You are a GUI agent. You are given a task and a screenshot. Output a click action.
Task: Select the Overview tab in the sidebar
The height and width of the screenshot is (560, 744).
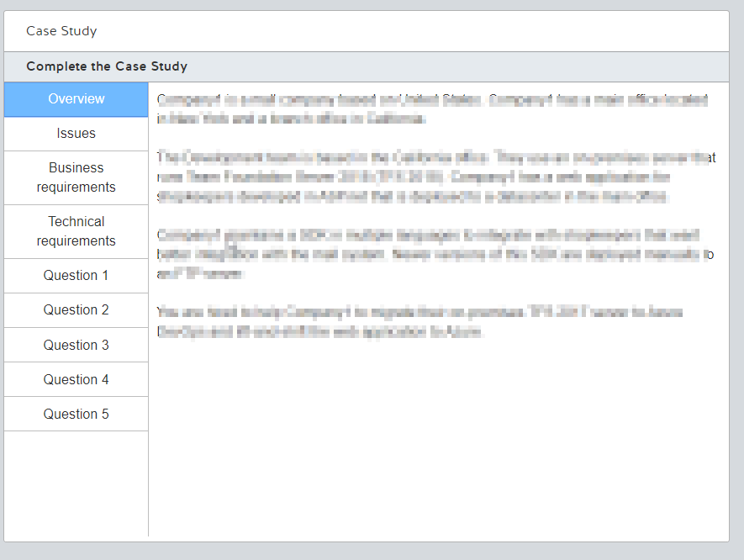click(x=76, y=98)
